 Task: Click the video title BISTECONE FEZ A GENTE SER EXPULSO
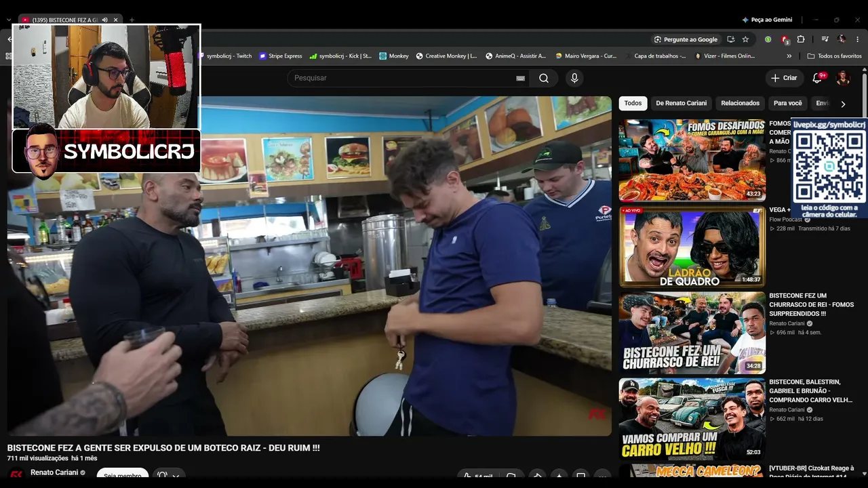[x=163, y=448]
